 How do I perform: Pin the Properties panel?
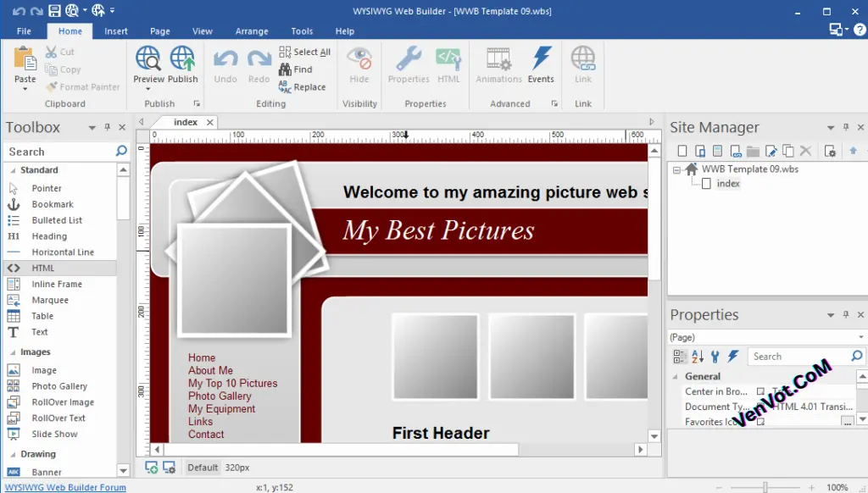click(846, 315)
